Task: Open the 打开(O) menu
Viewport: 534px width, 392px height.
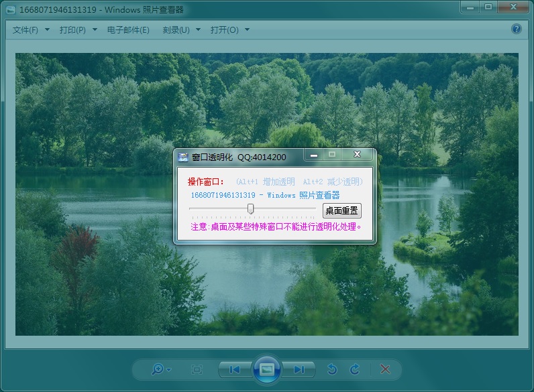Action: [x=225, y=30]
